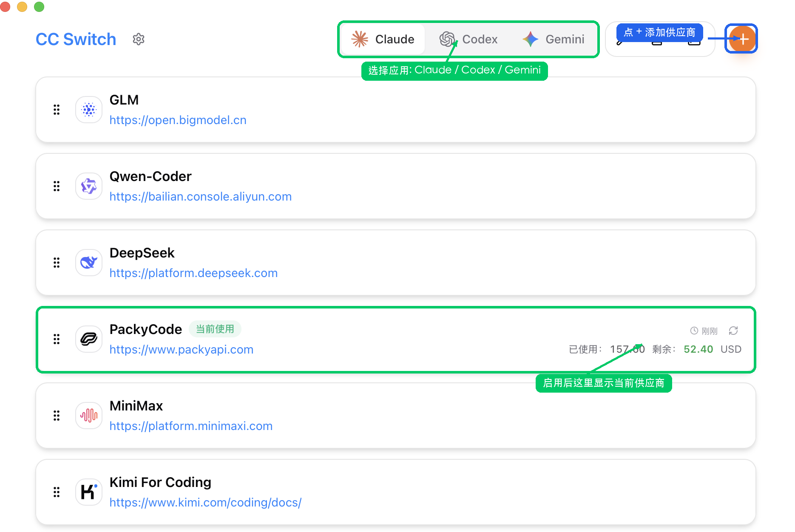This screenshot has height=532, width=795.
Task: Refresh the PackyCode usage balance
Action: (733, 331)
